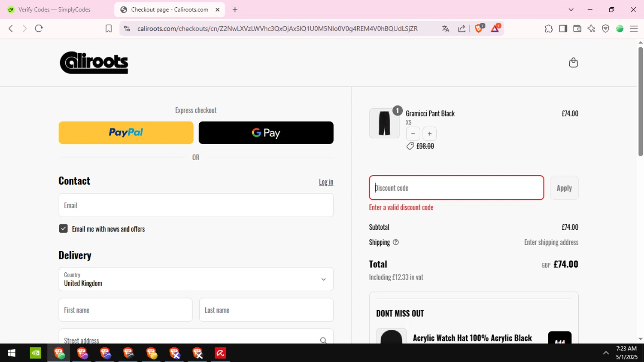
Task: Click the total amount £74.00 in bold
Action: [x=566, y=264]
